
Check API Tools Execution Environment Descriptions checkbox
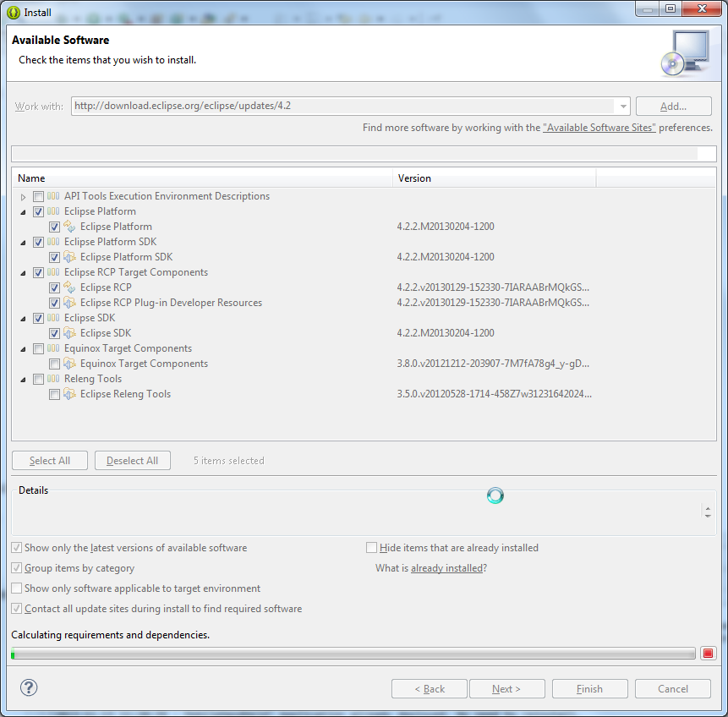click(39, 196)
